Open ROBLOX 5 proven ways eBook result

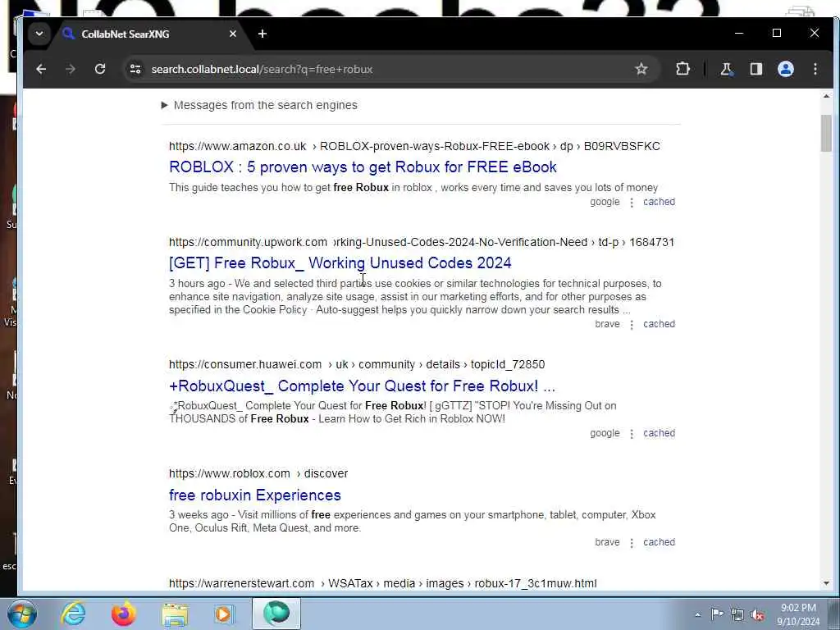click(x=363, y=167)
